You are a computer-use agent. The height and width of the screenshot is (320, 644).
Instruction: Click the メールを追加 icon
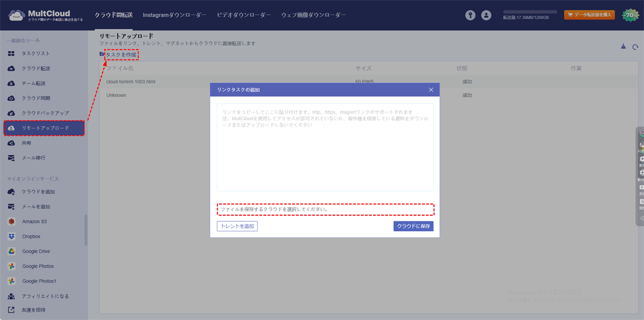click(11, 207)
